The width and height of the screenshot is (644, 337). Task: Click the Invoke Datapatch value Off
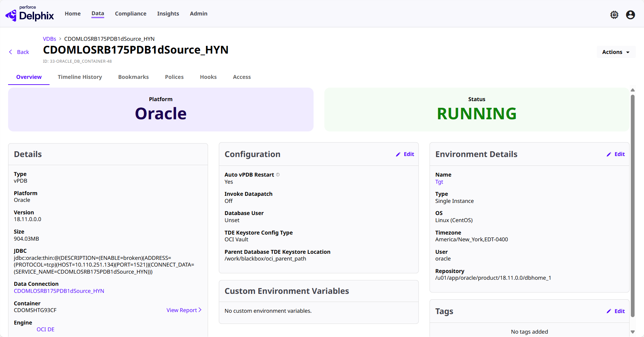click(x=229, y=201)
